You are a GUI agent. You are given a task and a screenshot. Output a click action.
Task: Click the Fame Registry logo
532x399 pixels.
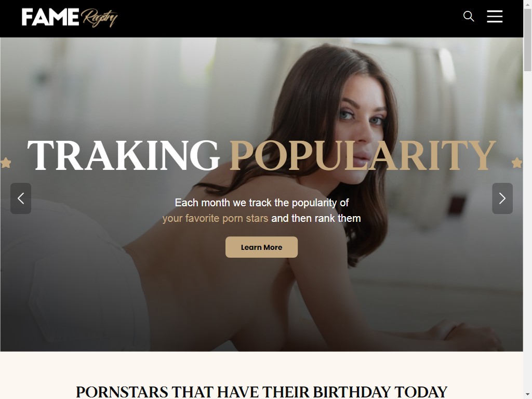(x=70, y=17)
